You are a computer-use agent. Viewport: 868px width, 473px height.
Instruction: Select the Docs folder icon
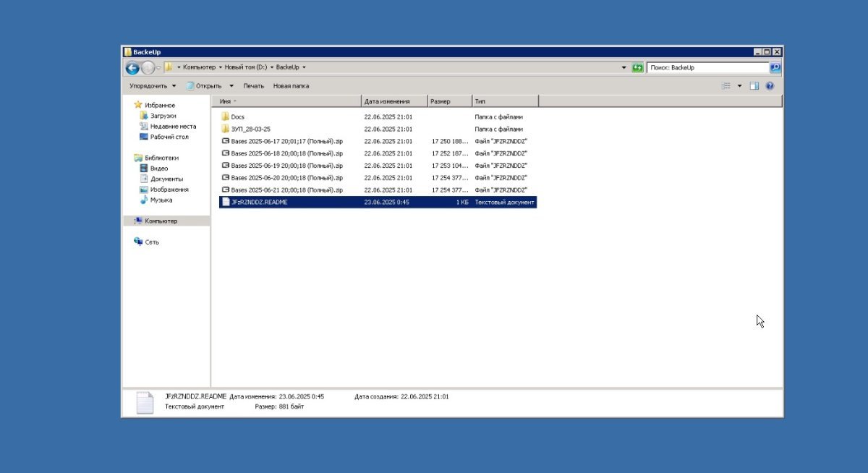click(x=225, y=116)
